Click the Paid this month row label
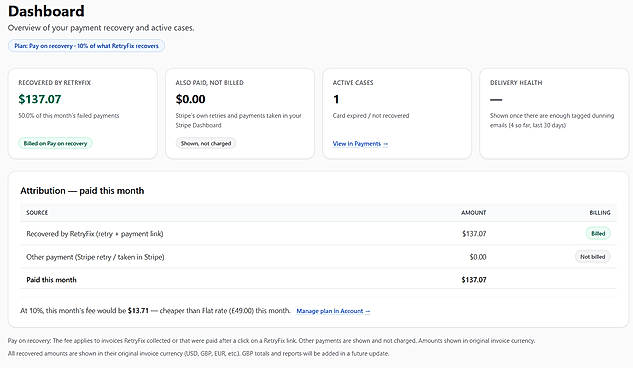Screen dimensions: 633x368 click(x=51, y=280)
